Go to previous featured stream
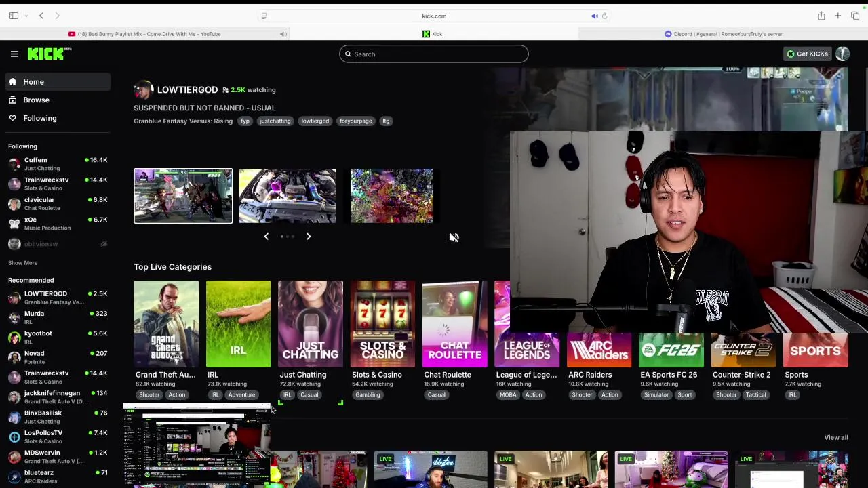Image resolution: width=868 pixels, height=488 pixels. coord(266,237)
